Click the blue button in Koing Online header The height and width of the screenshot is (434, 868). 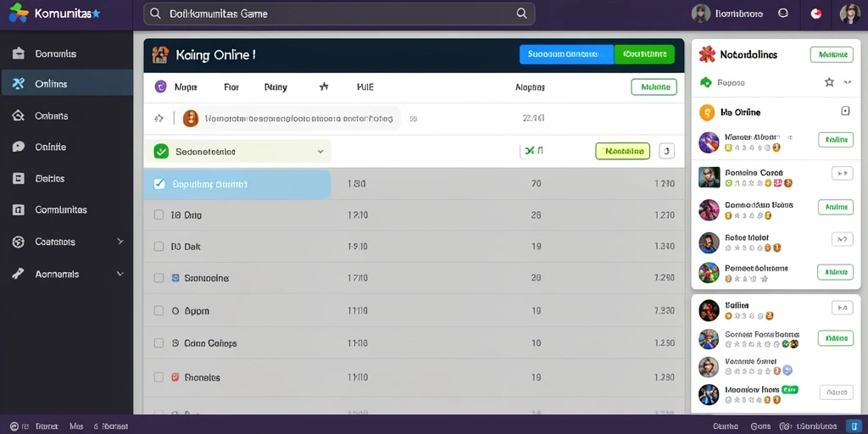[567, 54]
